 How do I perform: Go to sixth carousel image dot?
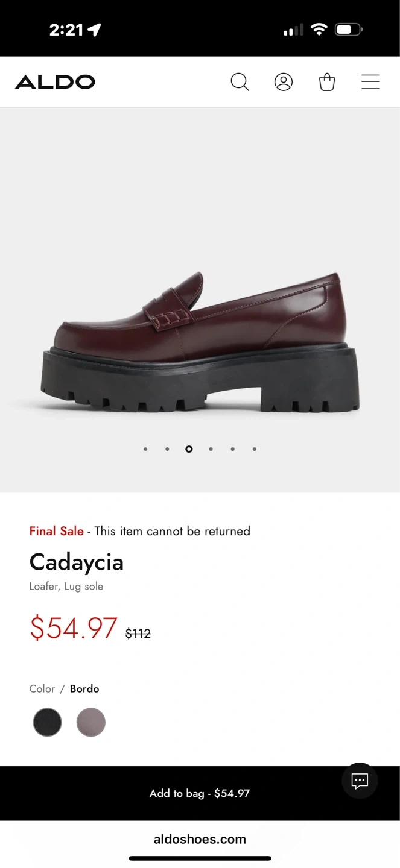[x=255, y=449]
